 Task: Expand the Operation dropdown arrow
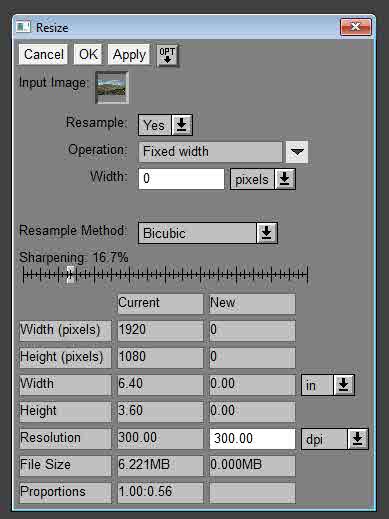coord(297,152)
